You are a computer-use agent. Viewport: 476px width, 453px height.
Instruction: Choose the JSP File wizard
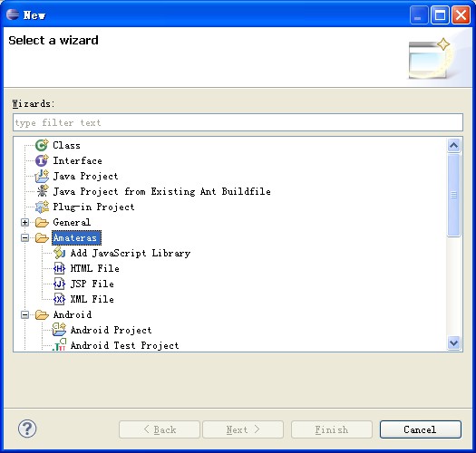point(92,284)
